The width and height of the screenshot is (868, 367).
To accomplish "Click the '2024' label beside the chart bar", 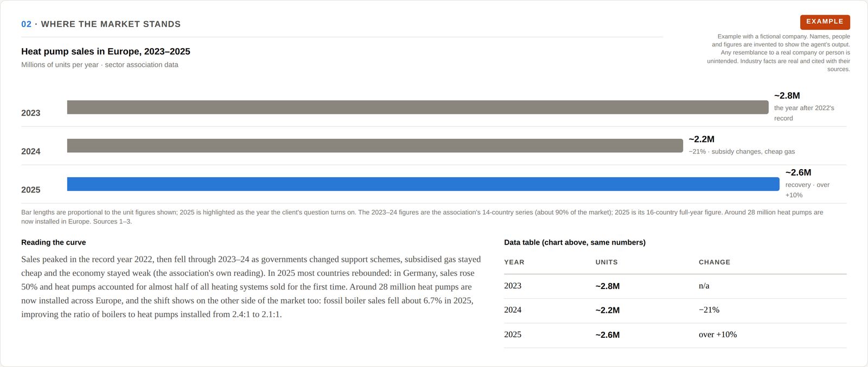I will (x=31, y=151).
